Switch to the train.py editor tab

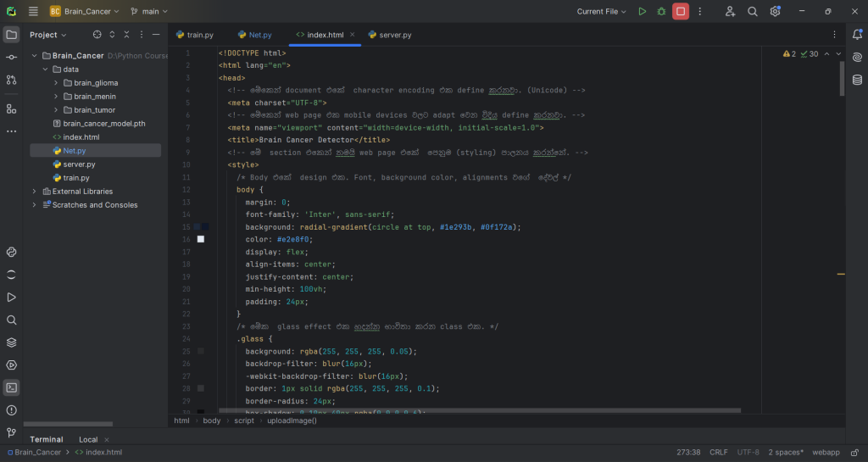coord(200,35)
